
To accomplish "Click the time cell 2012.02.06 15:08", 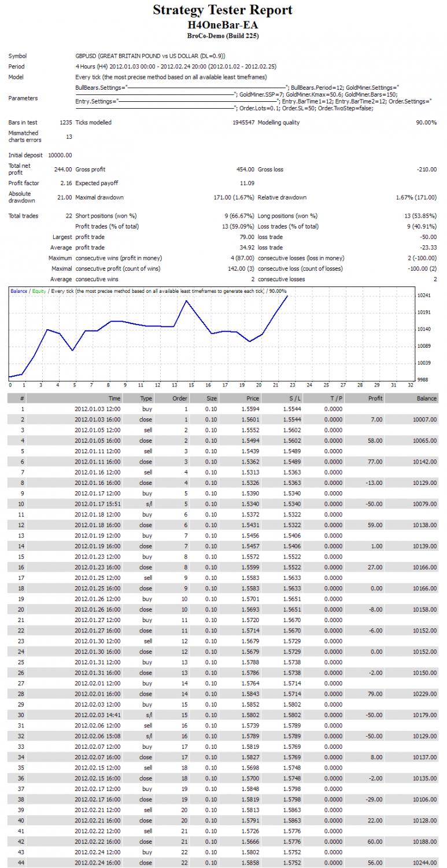I will click(x=98, y=736).
